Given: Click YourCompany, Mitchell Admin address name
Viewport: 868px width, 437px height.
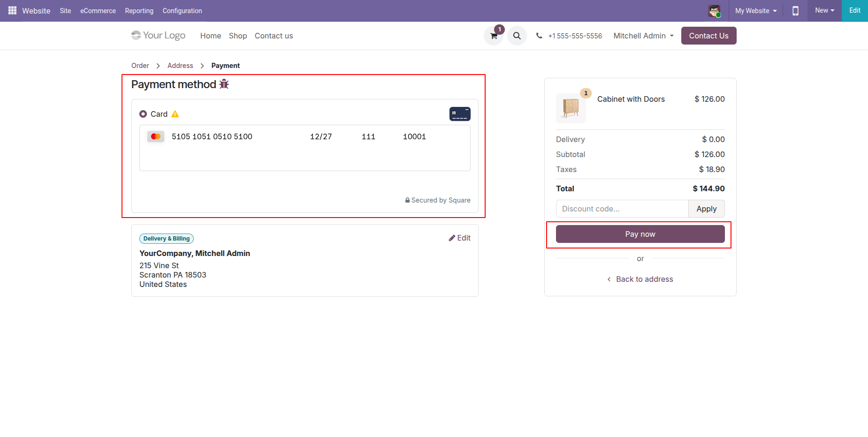Looking at the screenshot, I should [195, 253].
